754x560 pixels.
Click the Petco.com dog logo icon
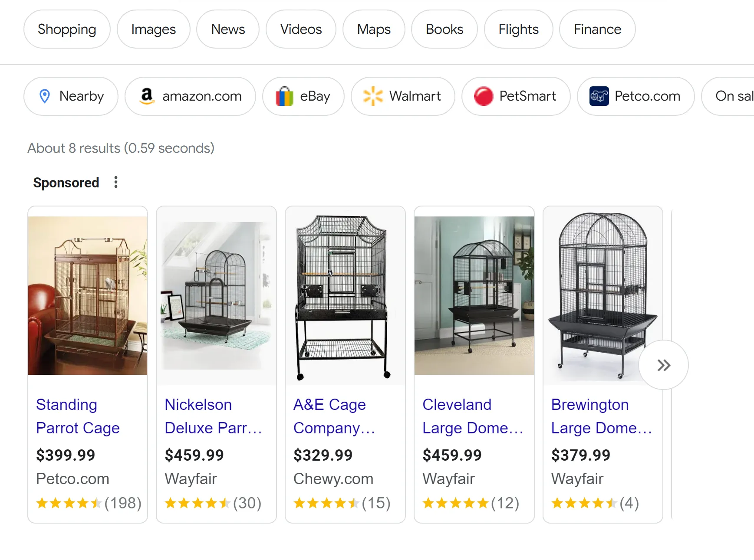(599, 96)
